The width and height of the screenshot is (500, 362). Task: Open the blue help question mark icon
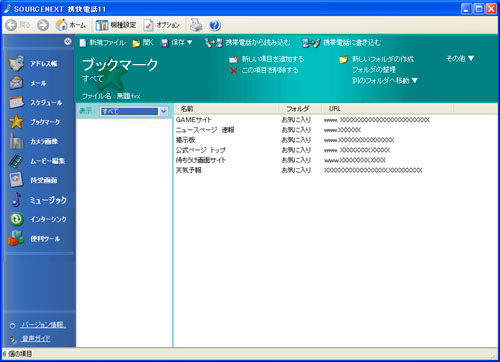pyautogui.click(x=215, y=25)
